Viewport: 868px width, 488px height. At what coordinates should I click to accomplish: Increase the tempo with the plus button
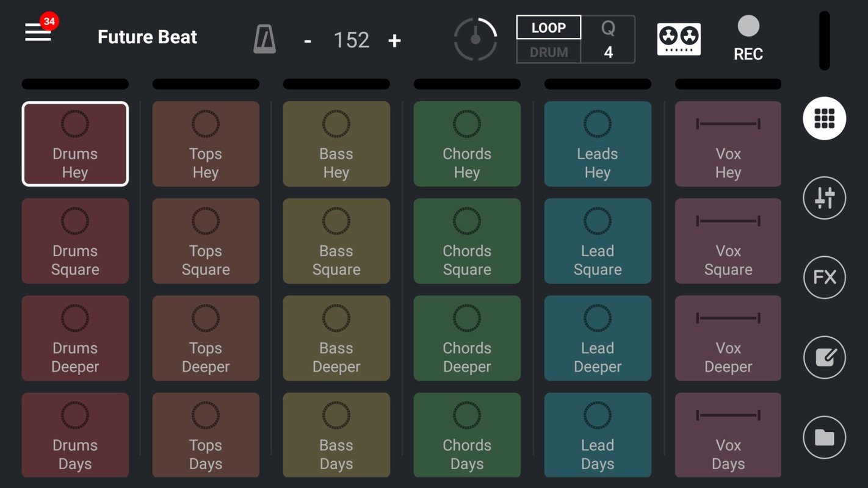[x=394, y=40]
